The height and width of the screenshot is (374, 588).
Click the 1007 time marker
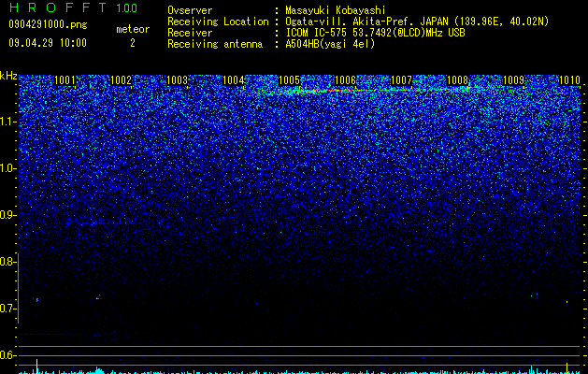pos(401,80)
